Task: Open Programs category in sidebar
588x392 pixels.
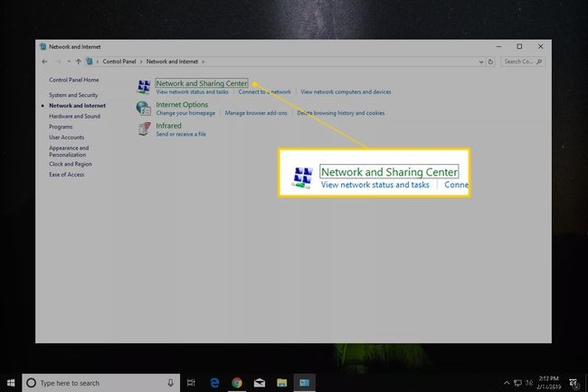Action: (x=61, y=127)
